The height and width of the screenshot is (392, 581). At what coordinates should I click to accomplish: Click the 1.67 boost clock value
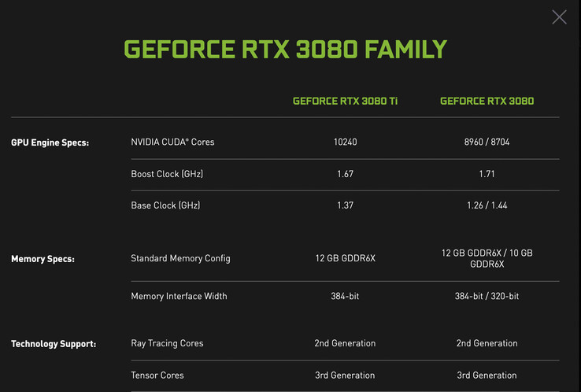click(x=345, y=173)
